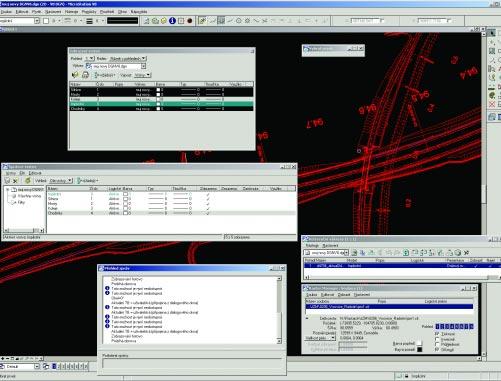Click the active color white swatch in toolbar

[x=46, y=21]
